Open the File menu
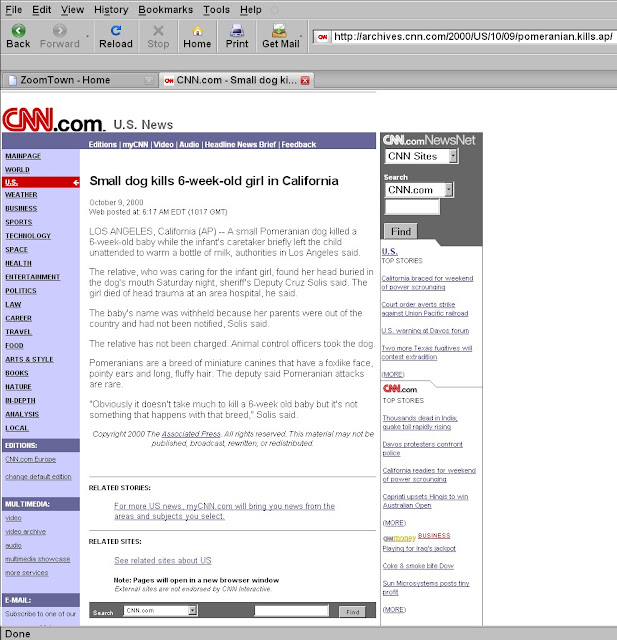 [x=13, y=9]
